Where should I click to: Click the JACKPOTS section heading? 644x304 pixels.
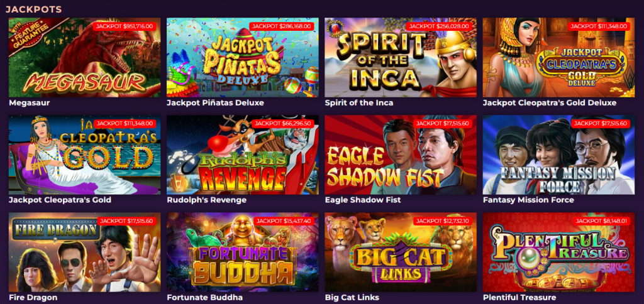34,9
